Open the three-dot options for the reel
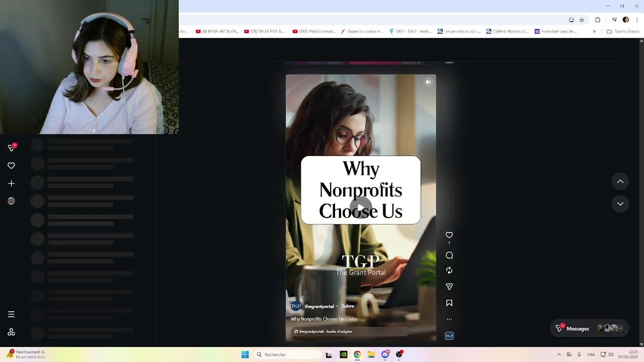The height and width of the screenshot is (362, 644). coord(449,319)
